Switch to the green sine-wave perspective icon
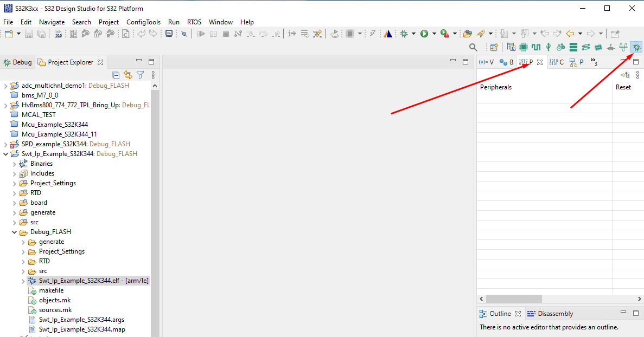 point(623,47)
